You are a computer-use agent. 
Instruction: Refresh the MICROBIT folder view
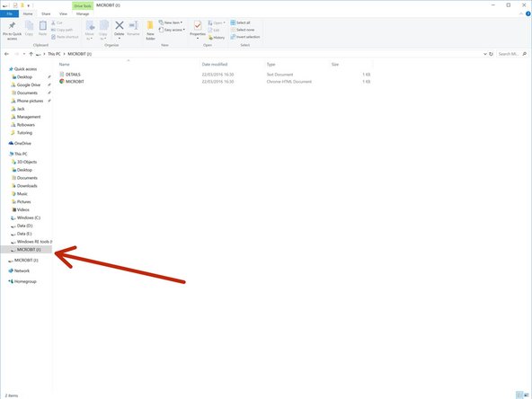coord(491,54)
